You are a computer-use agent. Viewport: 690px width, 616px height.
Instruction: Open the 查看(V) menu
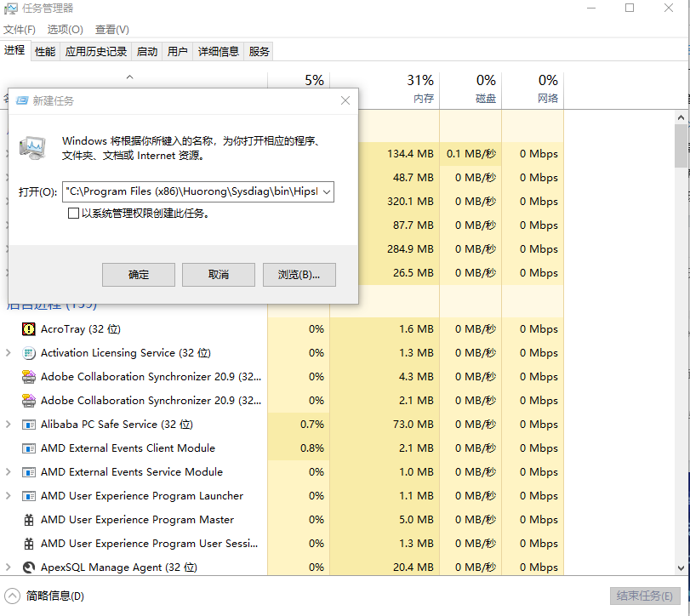point(112,30)
